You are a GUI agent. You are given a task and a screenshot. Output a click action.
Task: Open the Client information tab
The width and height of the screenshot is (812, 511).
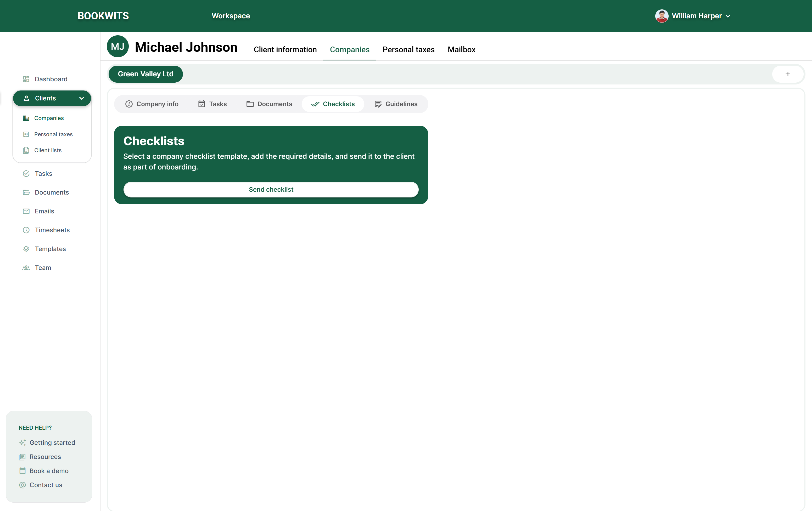tap(285, 50)
